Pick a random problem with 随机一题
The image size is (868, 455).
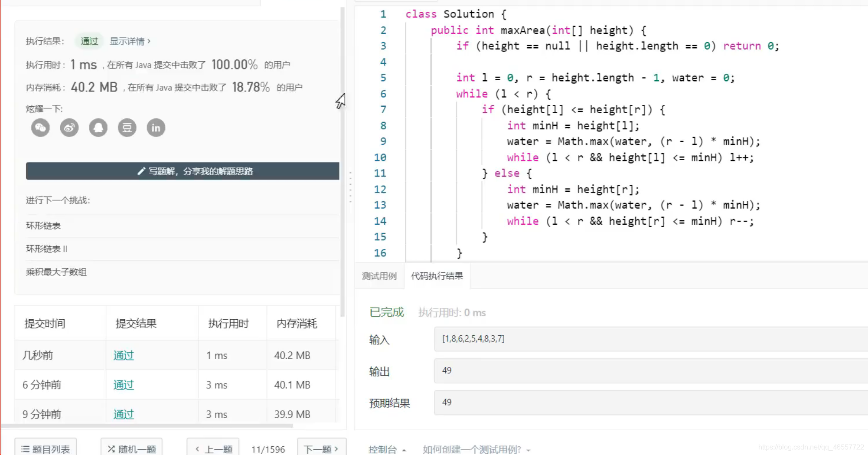(x=131, y=448)
